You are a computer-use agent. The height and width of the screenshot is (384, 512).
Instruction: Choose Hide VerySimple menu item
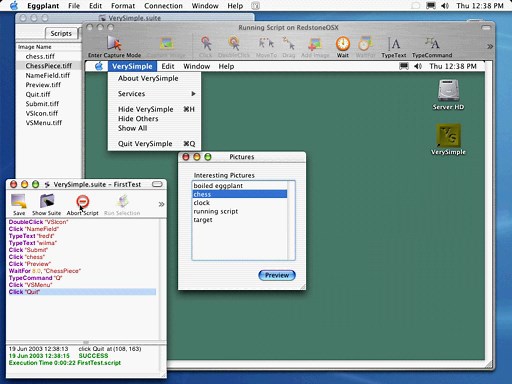154,109
